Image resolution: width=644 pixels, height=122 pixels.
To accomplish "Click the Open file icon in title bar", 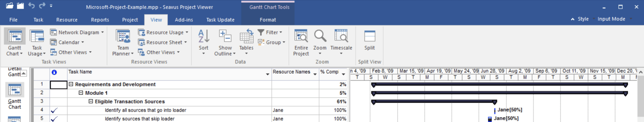I will pyautogui.click(x=10, y=6).
